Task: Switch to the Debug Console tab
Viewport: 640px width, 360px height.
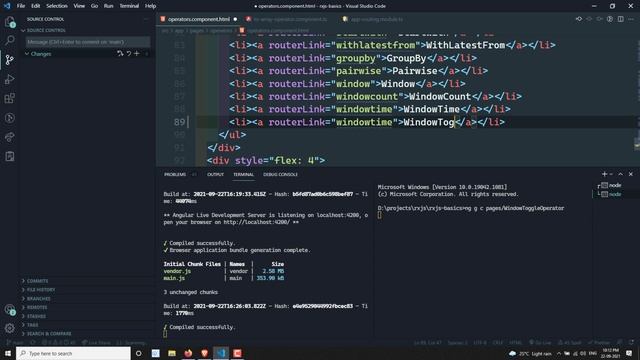Action: pos(280,174)
